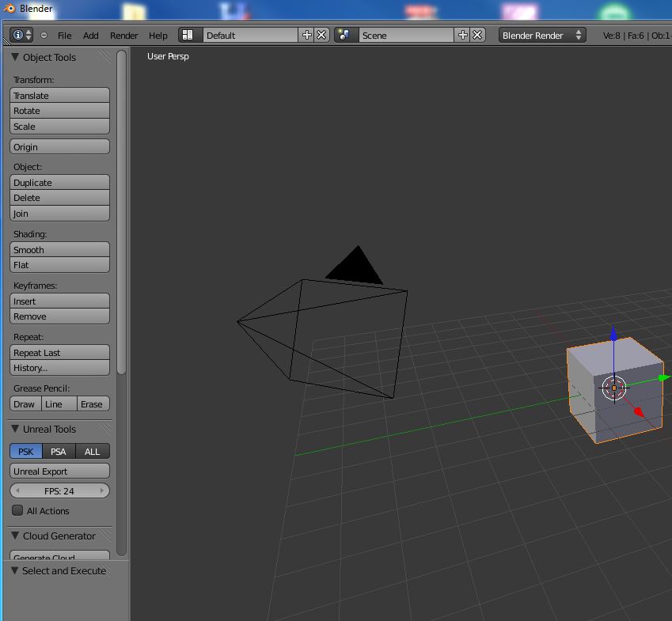672x621 pixels.
Task: Open the Help menu
Action: (x=158, y=36)
